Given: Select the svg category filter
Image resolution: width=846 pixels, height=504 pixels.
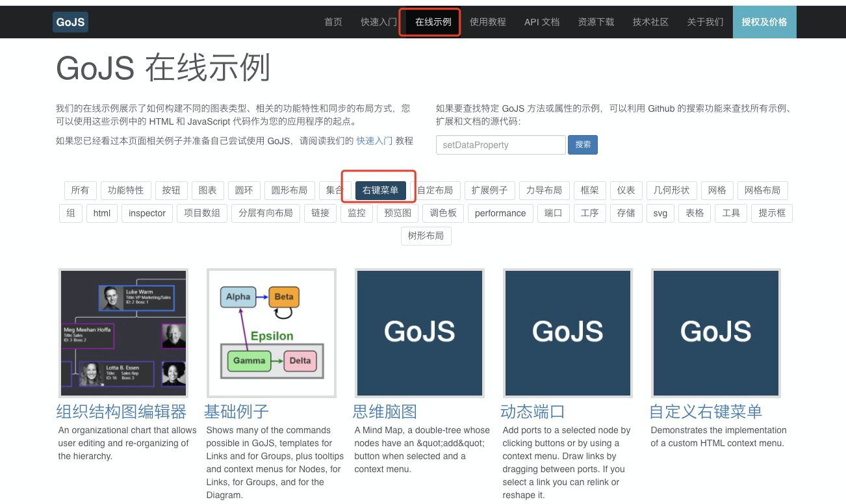Looking at the screenshot, I should (660, 213).
